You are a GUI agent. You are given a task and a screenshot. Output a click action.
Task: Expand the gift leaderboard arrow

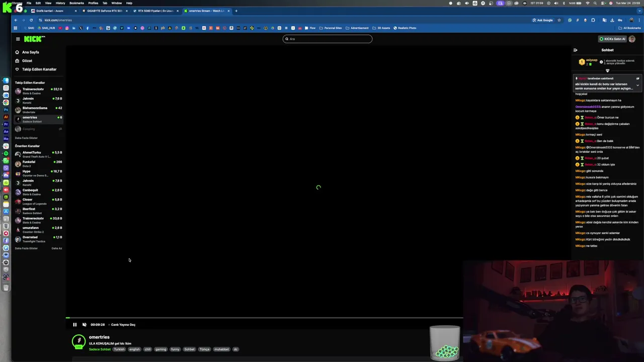(x=607, y=70)
